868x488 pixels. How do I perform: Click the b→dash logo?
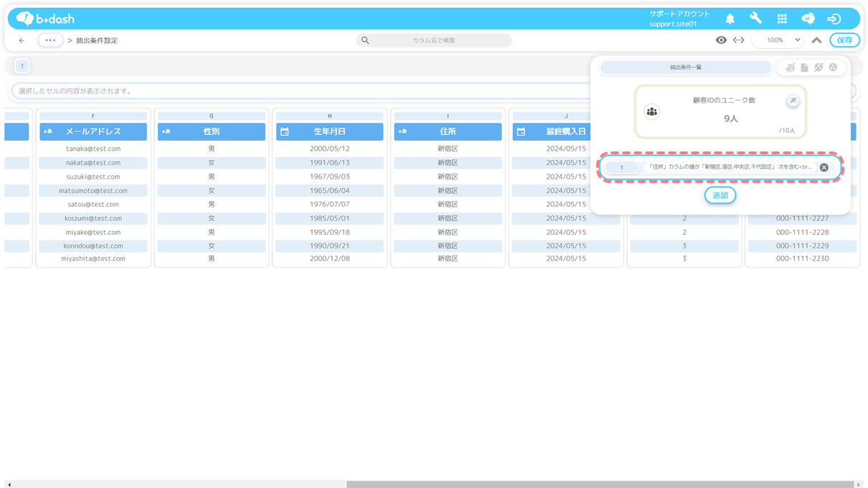pos(45,19)
